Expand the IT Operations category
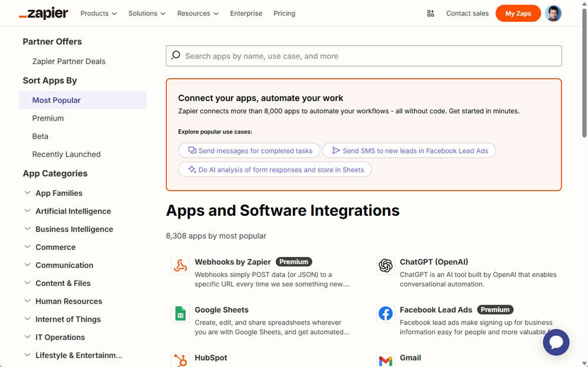Image resolution: width=588 pixels, height=367 pixels. [55, 338]
